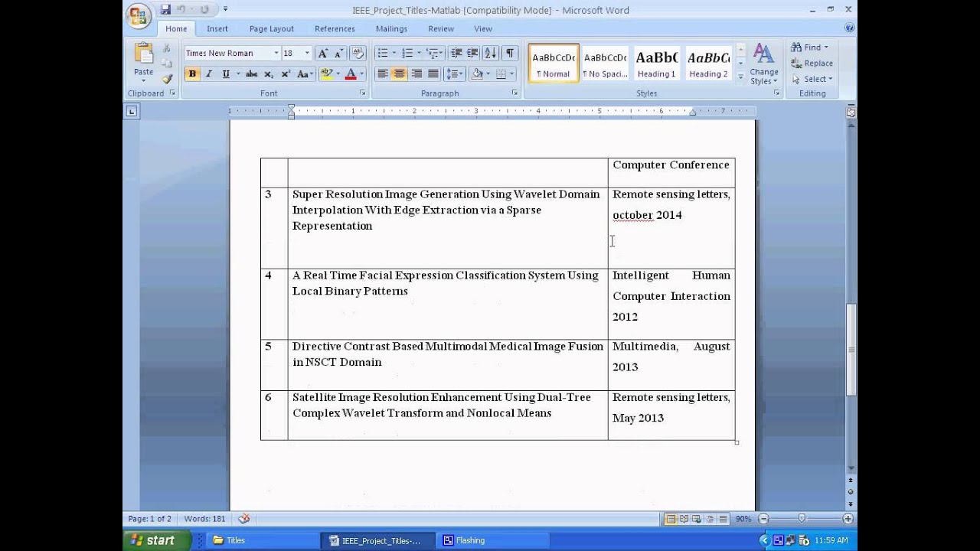Cut selection with the scissors icon
980x551 pixels.
[x=167, y=48]
